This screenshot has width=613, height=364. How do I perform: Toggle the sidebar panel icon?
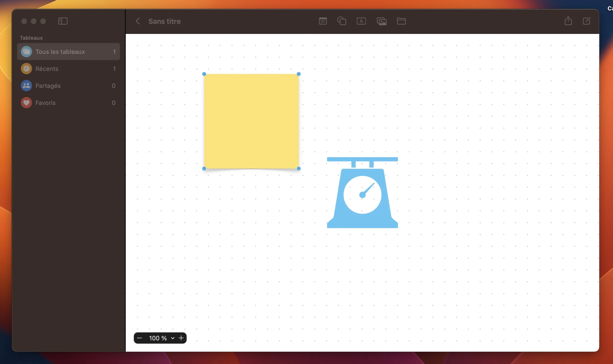point(63,21)
